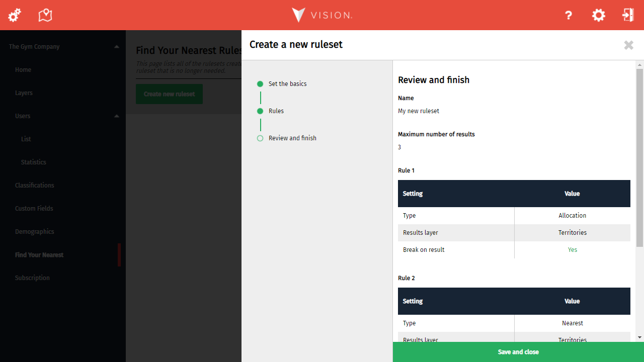Select the Review and finish step

tap(292, 138)
